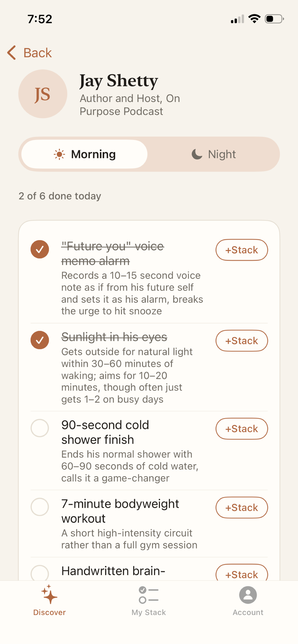The width and height of the screenshot is (298, 644).
Task: Uncheck the "Future you" voice memo alarm
Action: (x=40, y=249)
